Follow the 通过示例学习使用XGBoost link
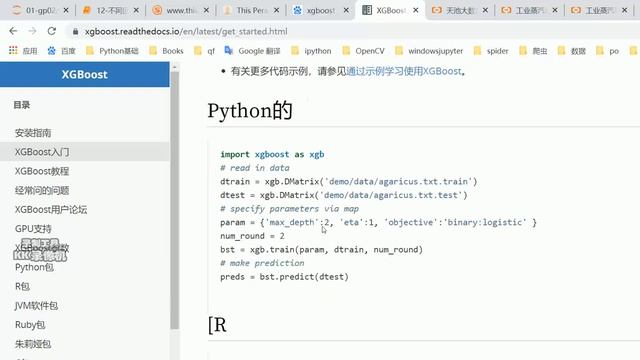Image resolution: width=640 pixels, height=360 pixels. coord(404,71)
